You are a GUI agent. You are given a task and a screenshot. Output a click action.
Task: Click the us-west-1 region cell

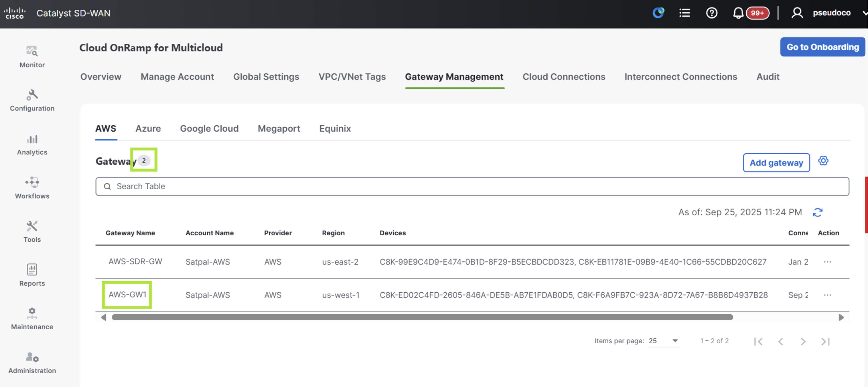(341, 295)
